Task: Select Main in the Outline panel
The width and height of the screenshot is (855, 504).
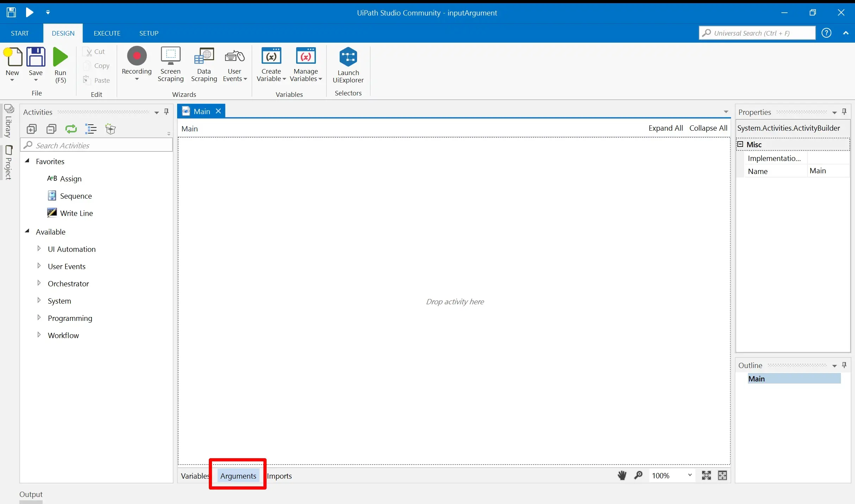Action: [794, 379]
